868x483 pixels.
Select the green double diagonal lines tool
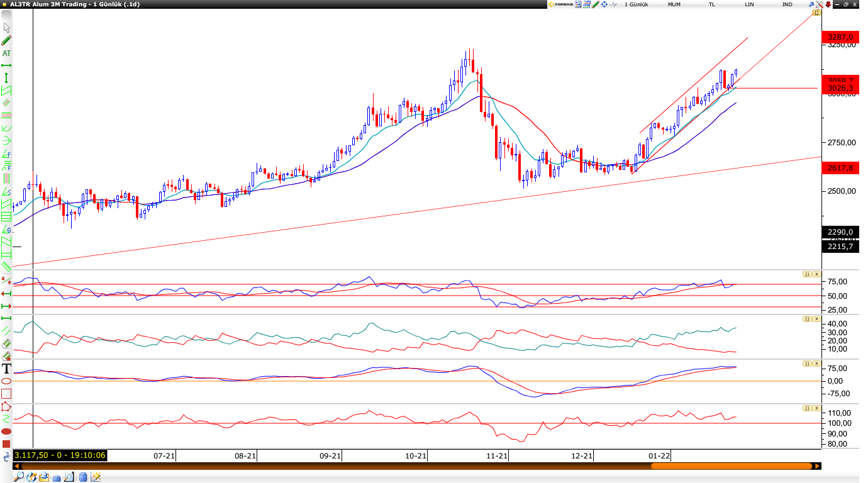pos(6,330)
